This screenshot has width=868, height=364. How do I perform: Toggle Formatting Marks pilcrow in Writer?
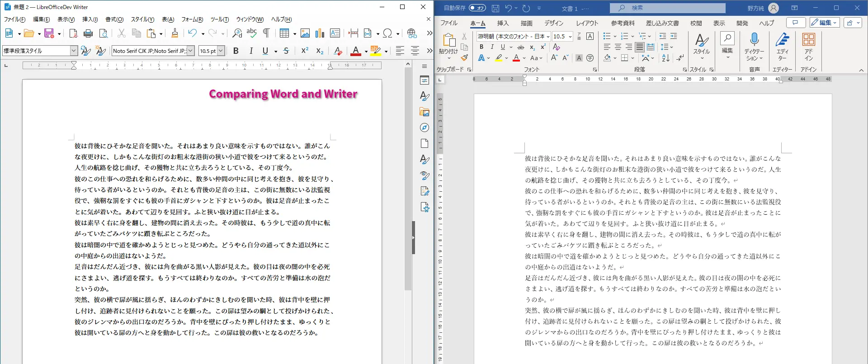pyautogui.click(x=267, y=33)
